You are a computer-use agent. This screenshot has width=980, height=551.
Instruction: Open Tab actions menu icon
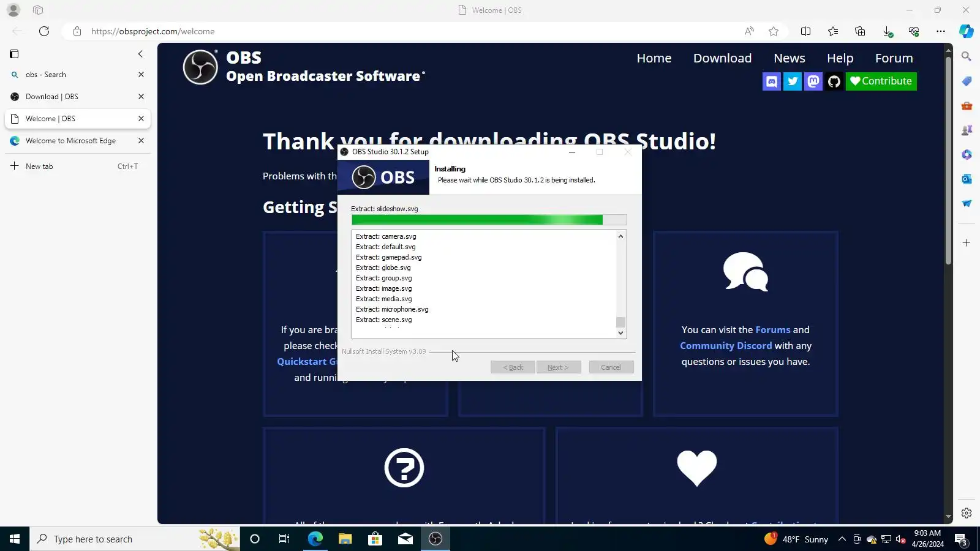pos(38,10)
